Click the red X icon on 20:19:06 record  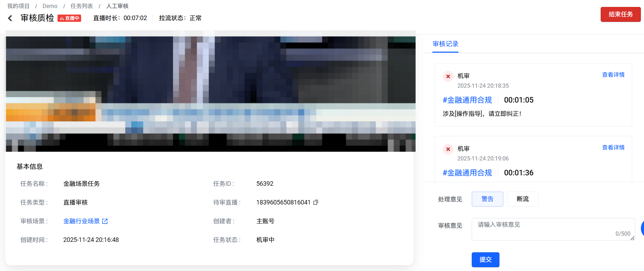point(448,149)
